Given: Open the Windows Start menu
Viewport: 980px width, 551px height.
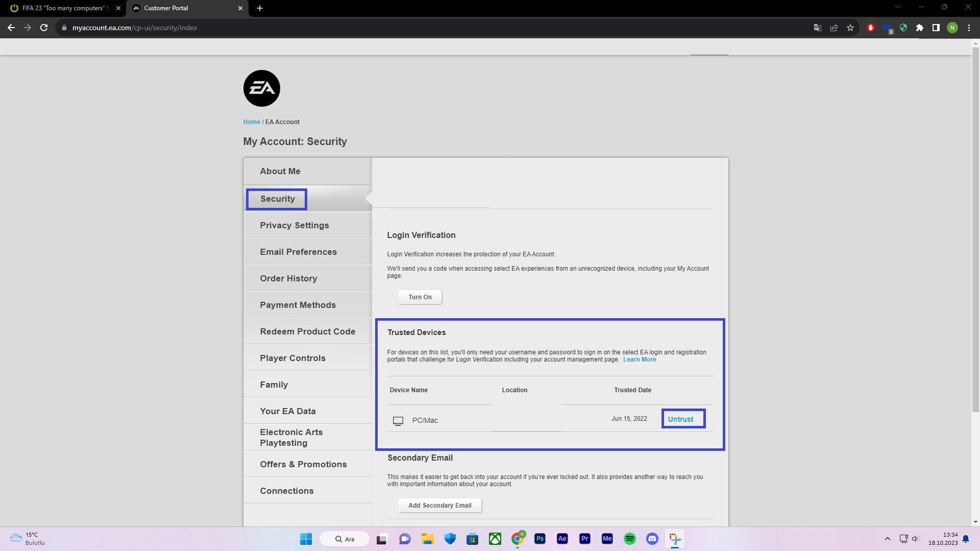Looking at the screenshot, I should 306,539.
